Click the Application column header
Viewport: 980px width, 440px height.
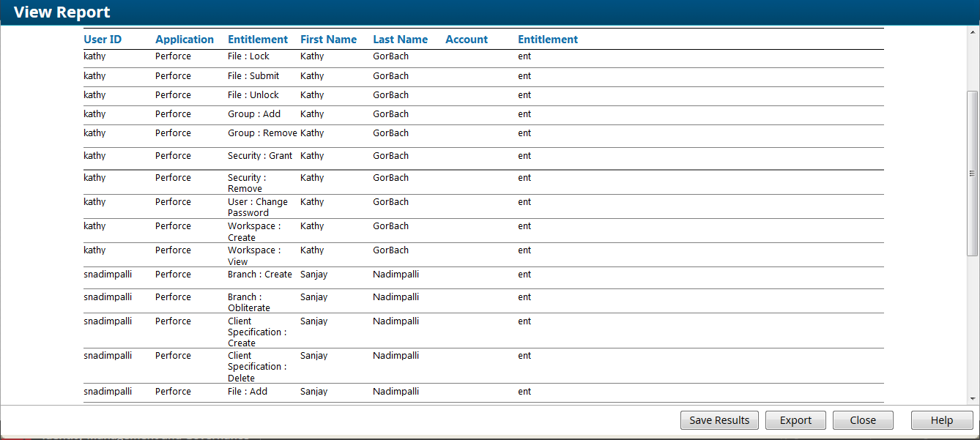[185, 40]
